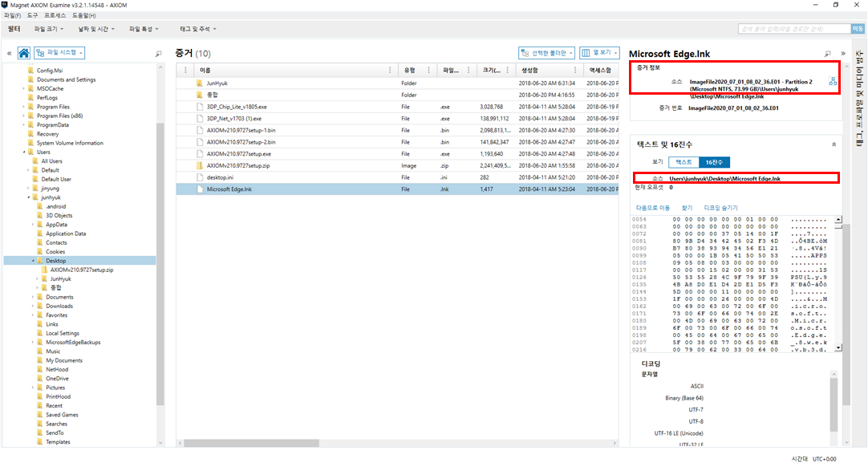Collapse the left navigation panel chevron
This screenshot has height=471, width=868.
coord(10,53)
